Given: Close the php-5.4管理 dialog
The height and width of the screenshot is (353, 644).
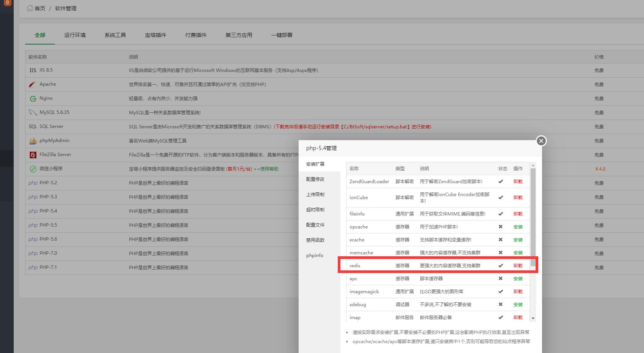Looking at the screenshot, I should click(x=541, y=141).
